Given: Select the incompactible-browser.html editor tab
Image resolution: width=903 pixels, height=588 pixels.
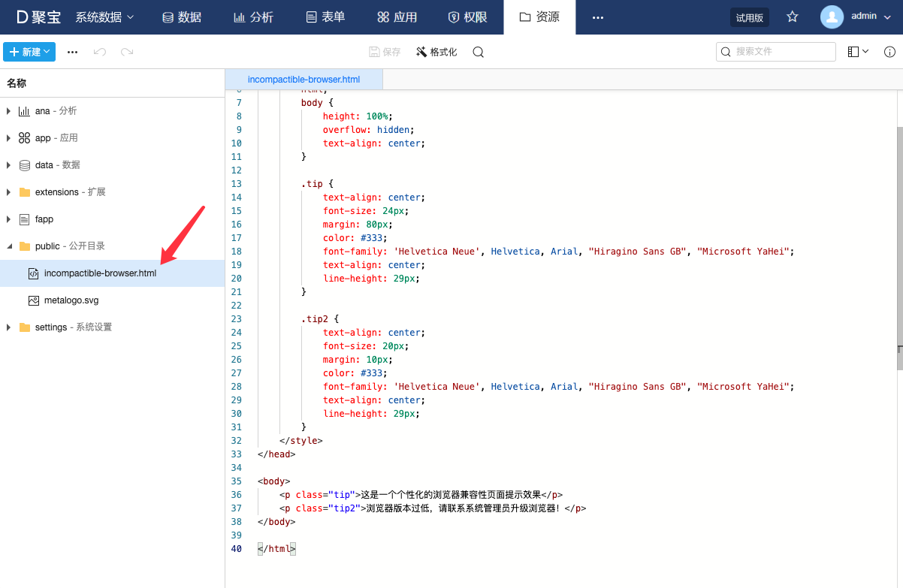Looking at the screenshot, I should [304, 79].
